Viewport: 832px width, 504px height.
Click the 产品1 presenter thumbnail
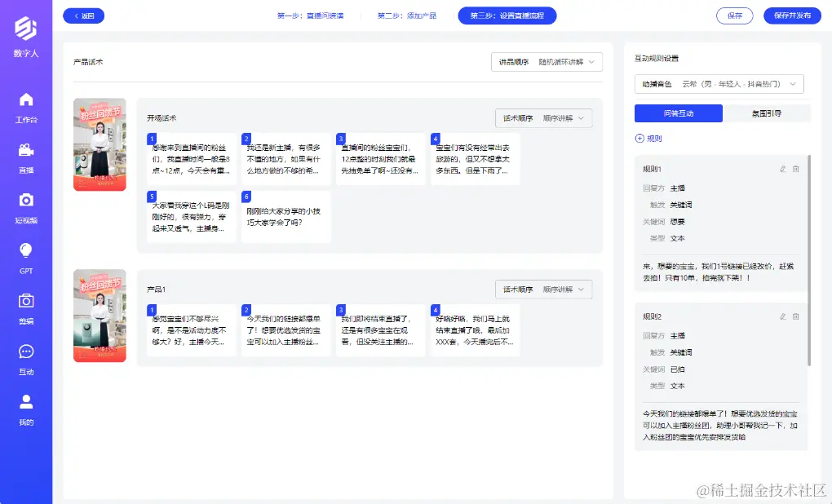(100, 316)
